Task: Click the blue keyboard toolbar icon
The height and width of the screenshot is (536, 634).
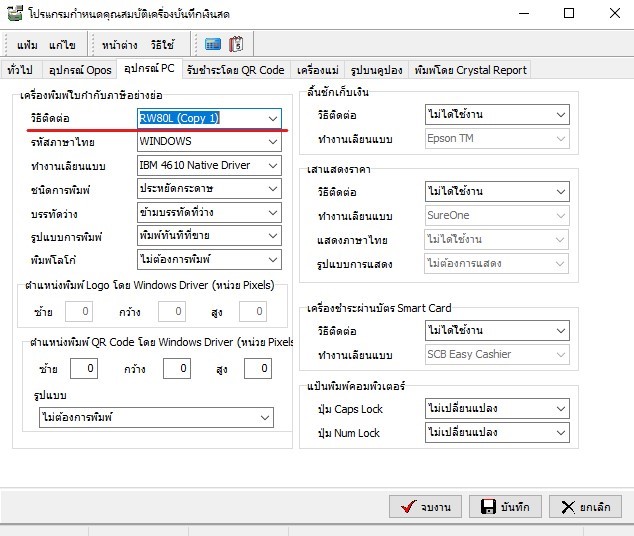Action: (x=213, y=44)
